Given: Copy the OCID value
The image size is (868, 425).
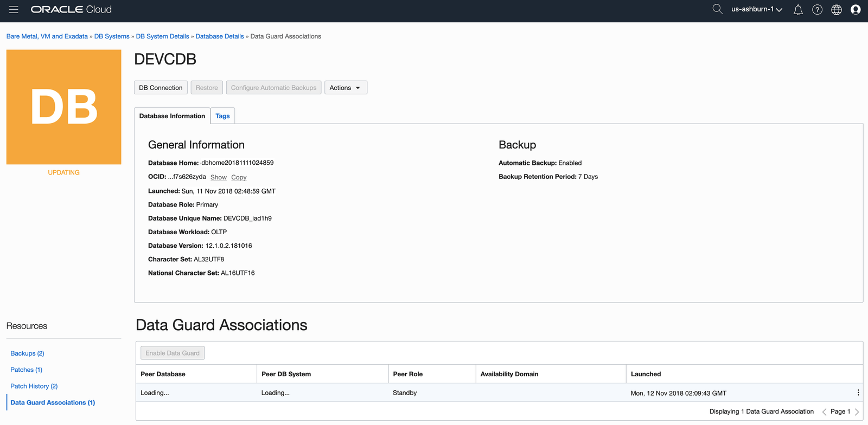Looking at the screenshot, I should (x=239, y=177).
